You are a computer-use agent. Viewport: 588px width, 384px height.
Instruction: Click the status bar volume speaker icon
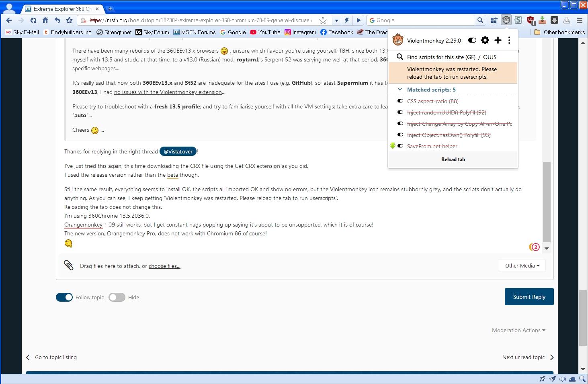(562, 379)
